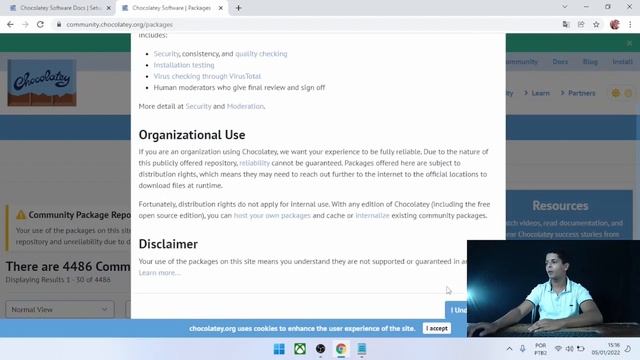Close the Chocolatey Software Docs tab
640x360 pixels.
109,8
